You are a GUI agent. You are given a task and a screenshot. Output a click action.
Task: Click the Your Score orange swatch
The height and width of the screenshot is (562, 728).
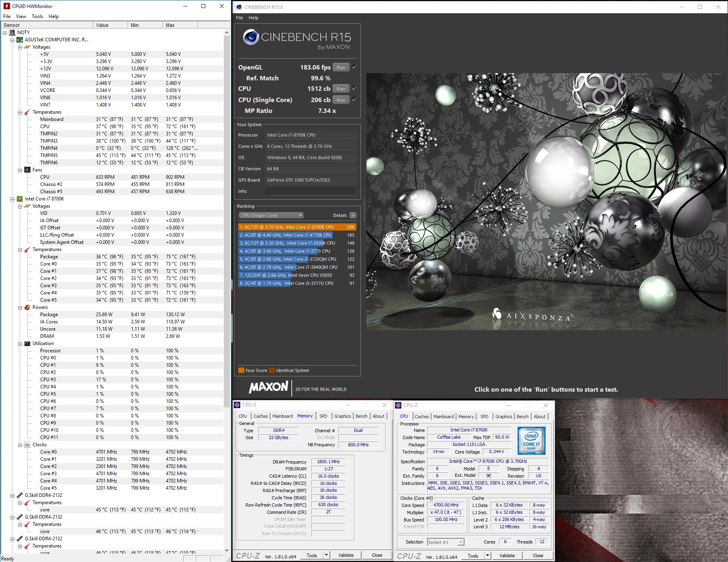click(x=241, y=370)
